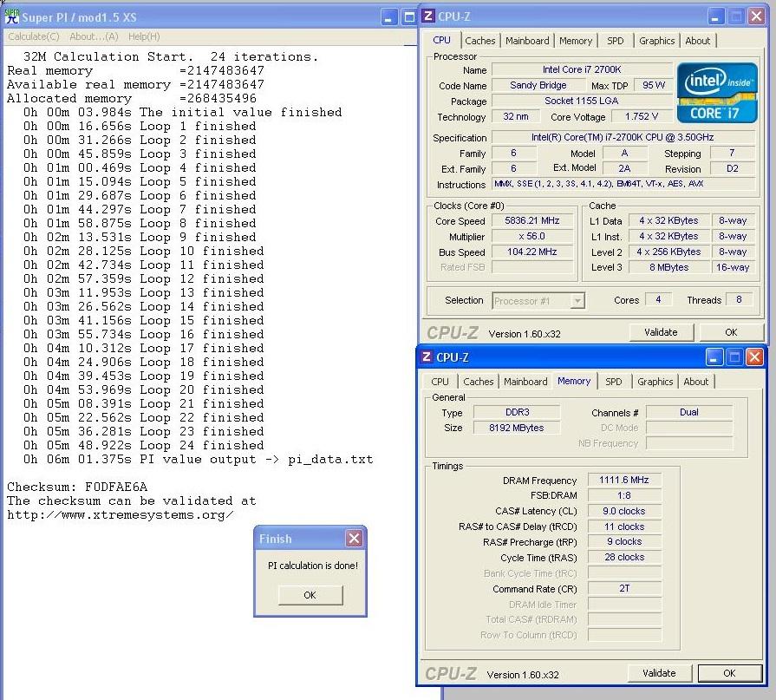The height and width of the screenshot is (700, 776).
Task: Click the CPU-Z logo icon in Memory window title bar
Action: (427, 357)
